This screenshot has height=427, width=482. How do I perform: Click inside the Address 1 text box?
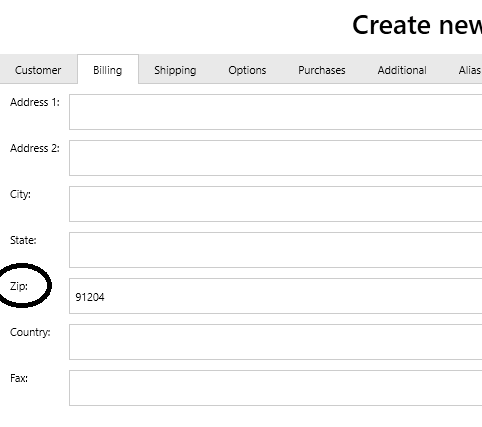[276, 112]
